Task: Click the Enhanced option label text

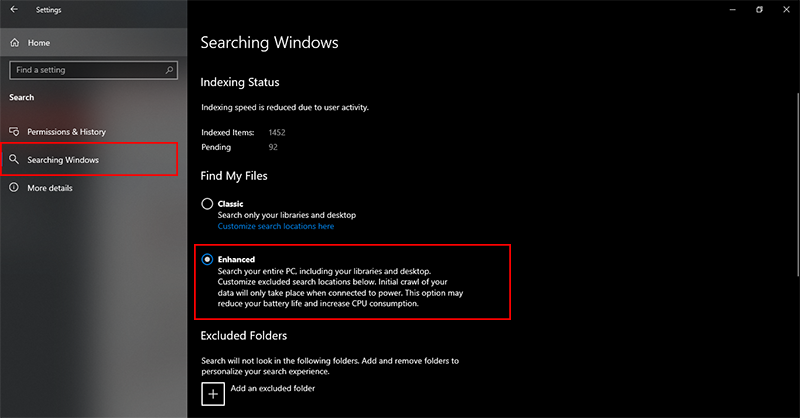Action: 236,259
